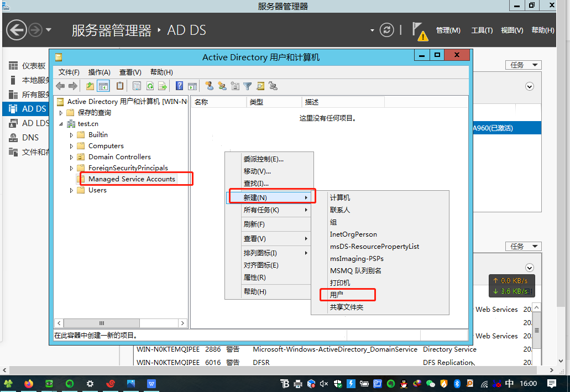Click the Up one level folder icon
Image resolution: width=570 pixels, height=392 pixels.
pos(90,86)
